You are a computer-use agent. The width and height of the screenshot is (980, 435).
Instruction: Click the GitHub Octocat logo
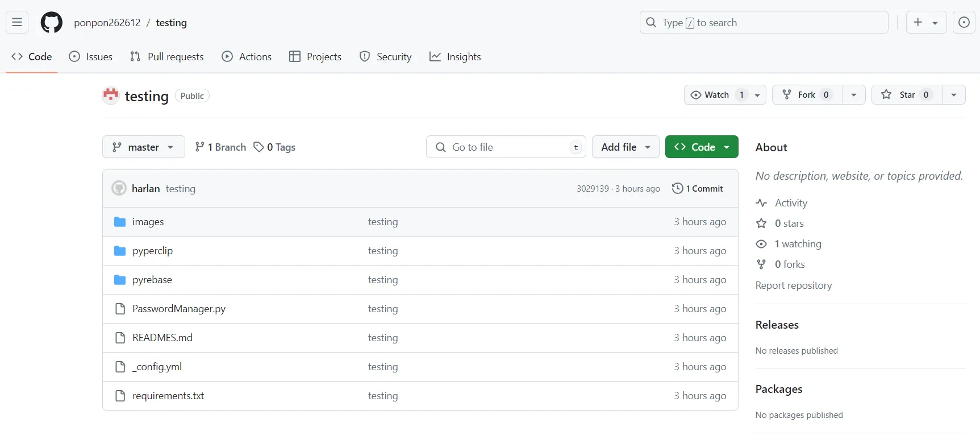coord(52,23)
